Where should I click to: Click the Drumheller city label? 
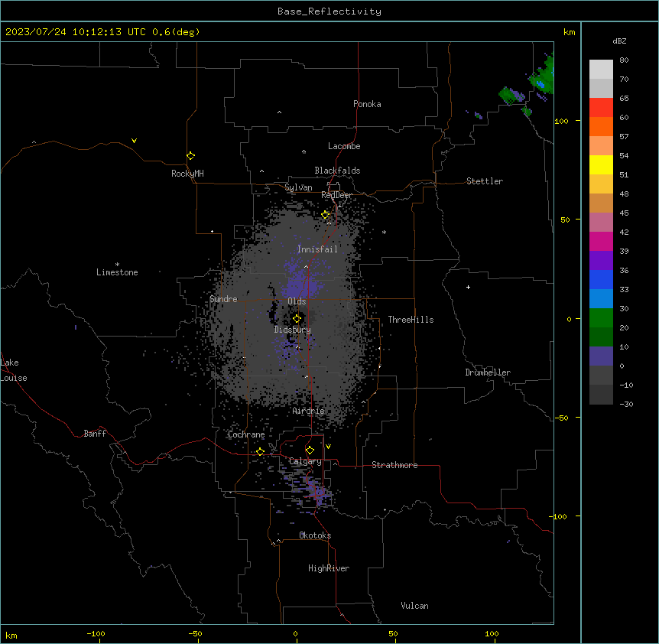pos(488,372)
